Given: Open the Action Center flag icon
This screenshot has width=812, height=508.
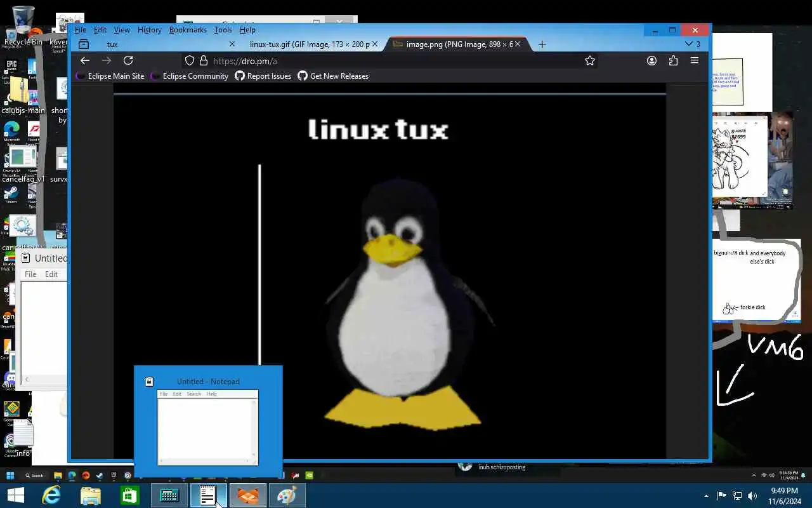Looking at the screenshot, I should point(722,496).
